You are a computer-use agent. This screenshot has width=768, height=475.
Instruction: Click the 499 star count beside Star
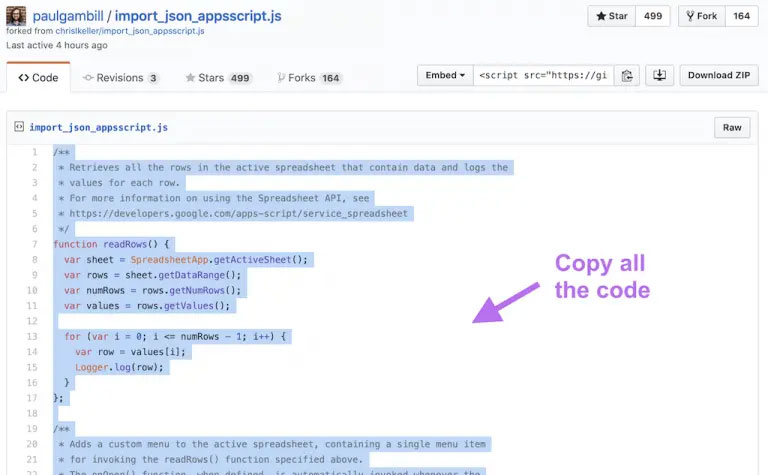click(x=653, y=16)
